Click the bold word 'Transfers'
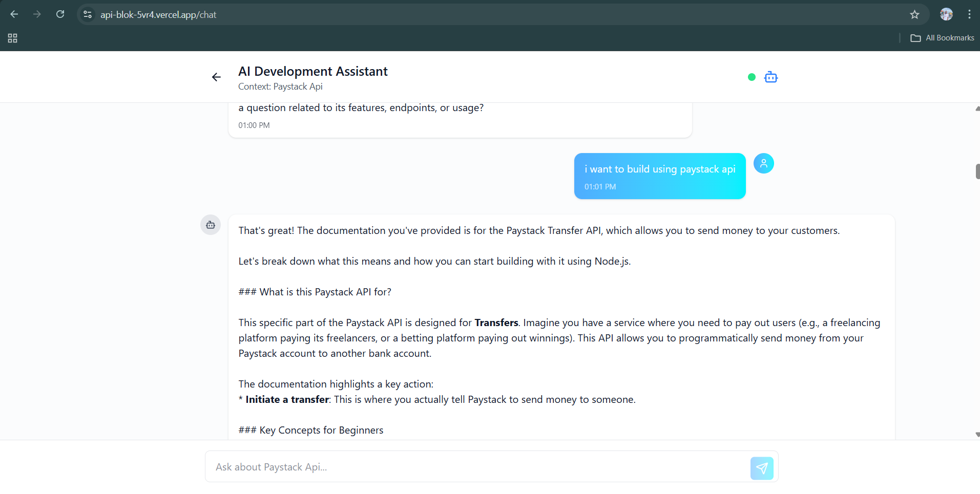980x494 pixels. coord(496,323)
